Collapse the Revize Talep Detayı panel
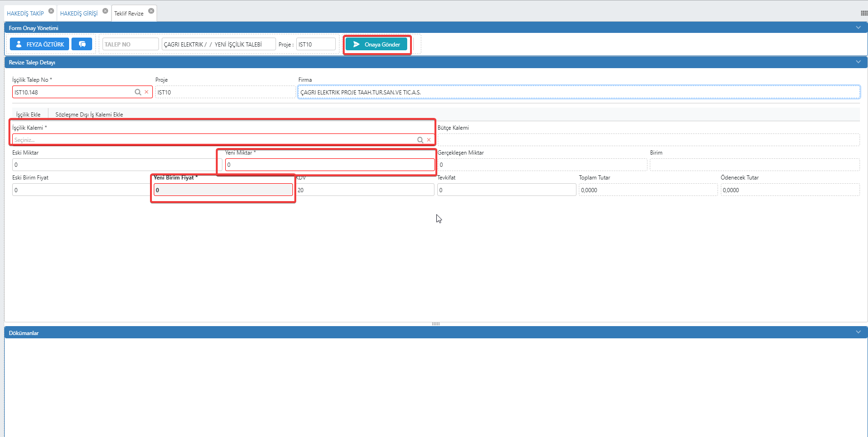This screenshot has width=868, height=437. pos(858,62)
